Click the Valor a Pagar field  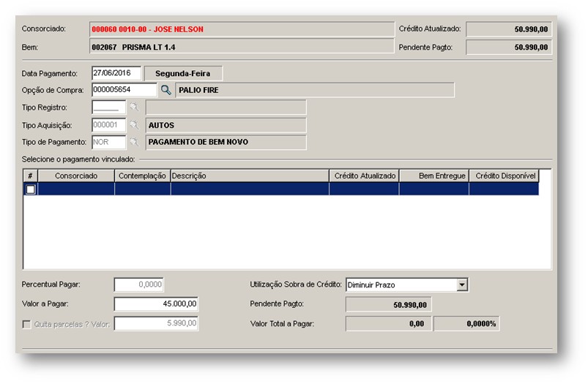pyautogui.click(x=157, y=304)
